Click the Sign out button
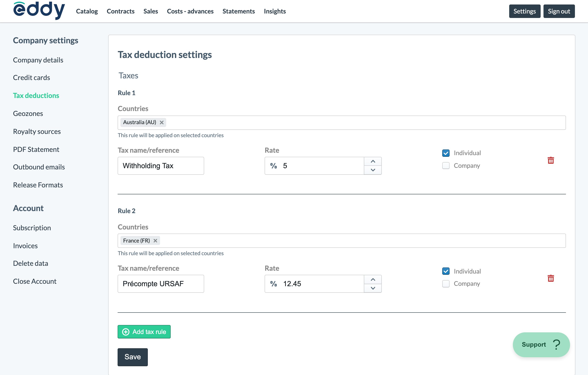Image resolution: width=588 pixels, height=375 pixels. click(x=559, y=11)
